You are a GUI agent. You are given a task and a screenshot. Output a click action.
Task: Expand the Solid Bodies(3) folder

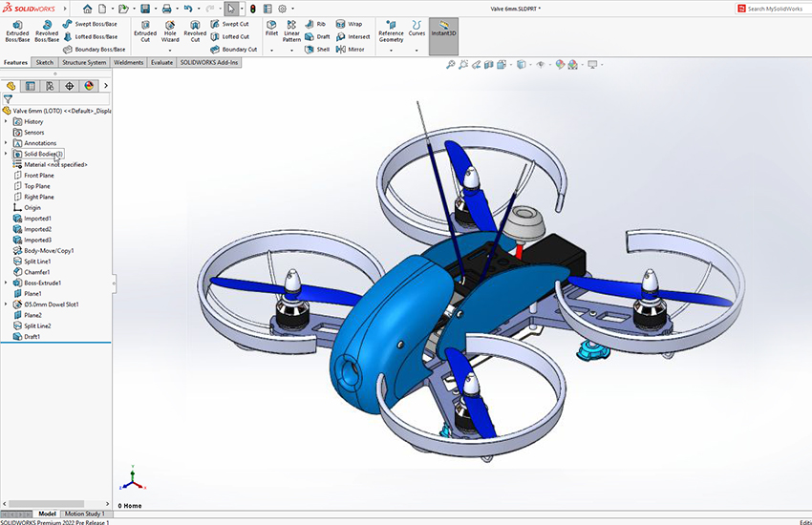click(x=6, y=154)
